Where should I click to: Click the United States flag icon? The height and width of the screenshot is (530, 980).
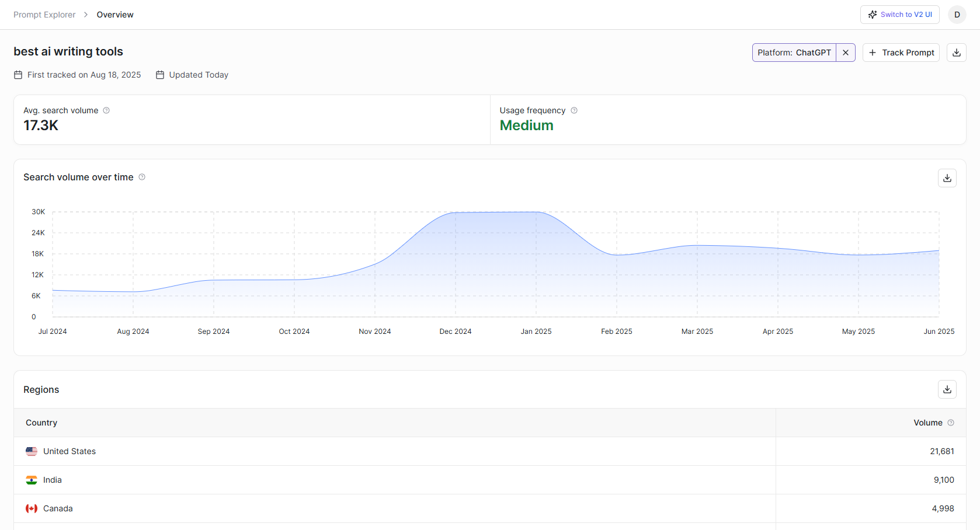coord(32,451)
